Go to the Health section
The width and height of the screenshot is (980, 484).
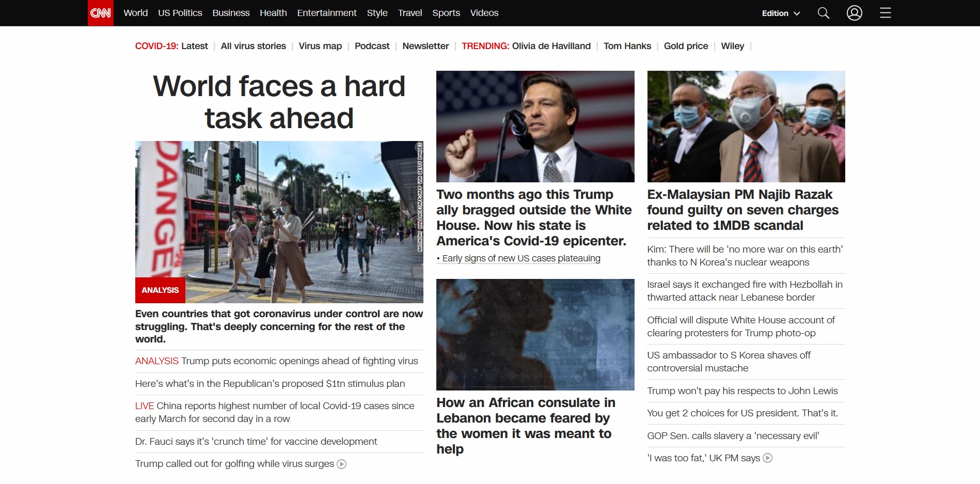[273, 13]
